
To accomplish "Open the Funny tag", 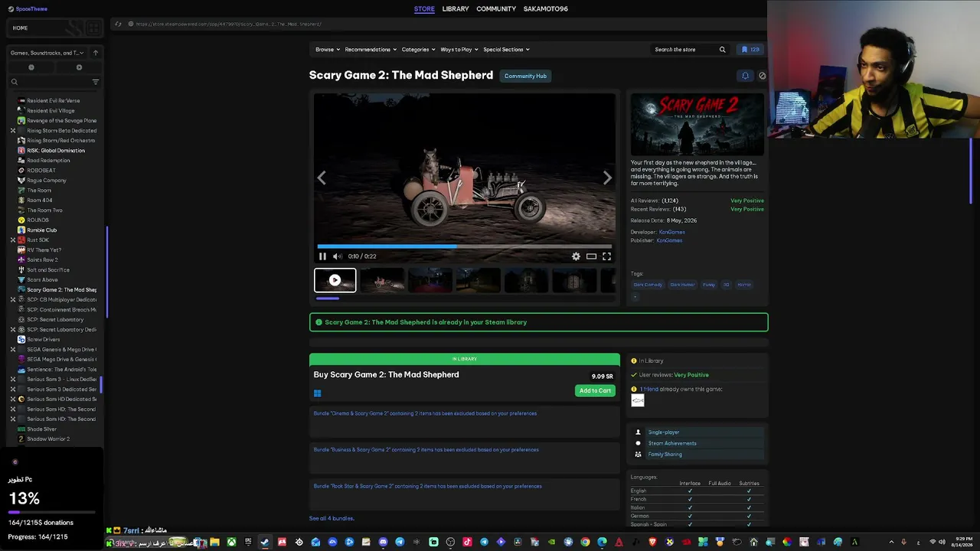I will coord(709,285).
